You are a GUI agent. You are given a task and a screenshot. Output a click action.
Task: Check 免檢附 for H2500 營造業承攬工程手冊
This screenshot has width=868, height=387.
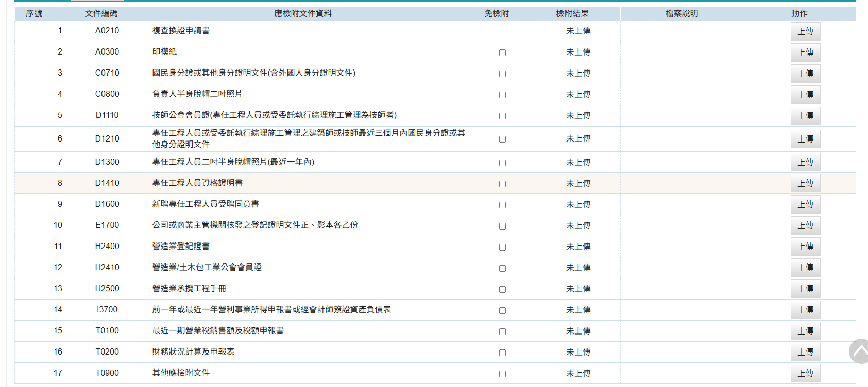click(502, 289)
